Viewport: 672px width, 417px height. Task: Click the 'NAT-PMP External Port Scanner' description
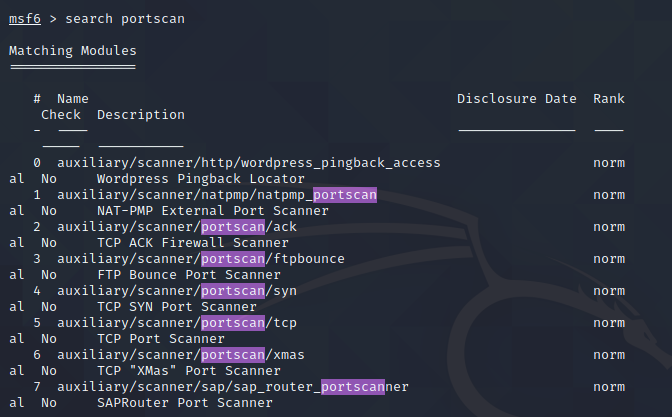pyautogui.click(x=213, y=211)
